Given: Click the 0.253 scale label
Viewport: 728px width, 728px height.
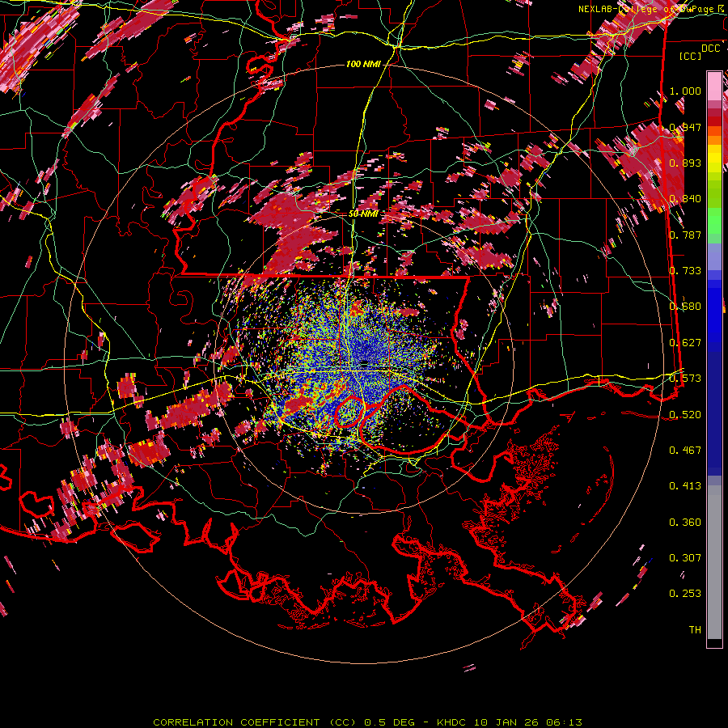Looking at the screenshot, I should [685, 594].
